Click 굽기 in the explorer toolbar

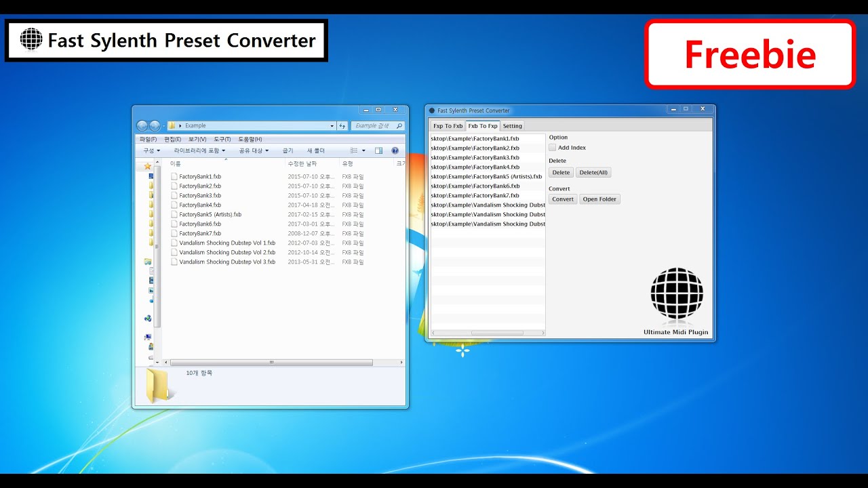pos(288,150)
